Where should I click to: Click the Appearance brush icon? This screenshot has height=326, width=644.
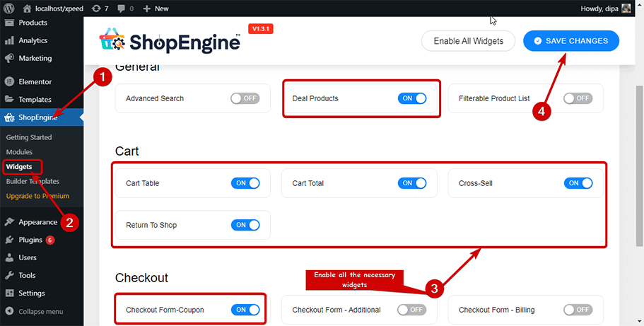point(9,222)
